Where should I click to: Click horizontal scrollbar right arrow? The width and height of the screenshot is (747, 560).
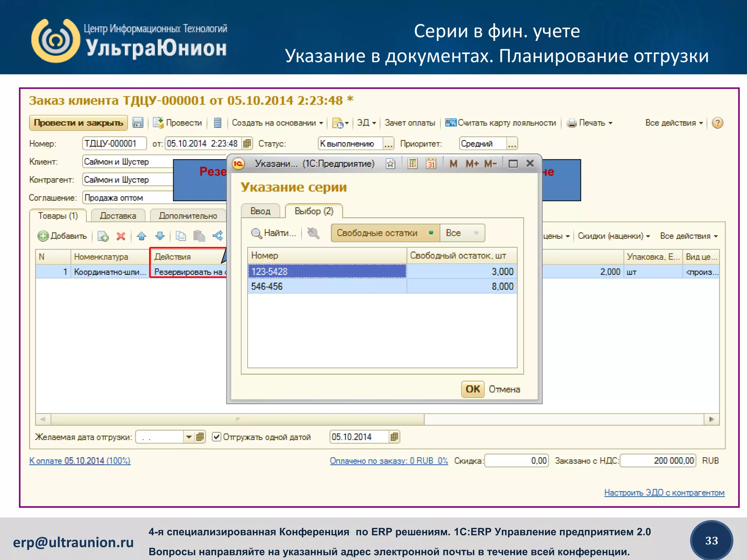click(712, 419)
